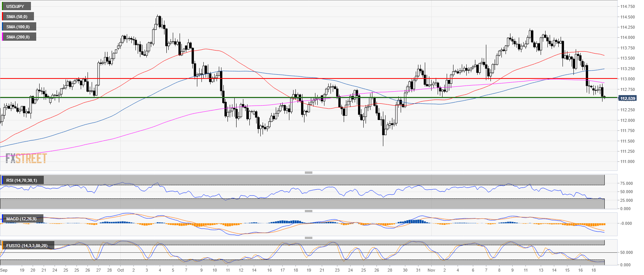Click the resize handle above the RSI panel
The width and height of the screenshot is (644, 275).
[x=308, y=172]
